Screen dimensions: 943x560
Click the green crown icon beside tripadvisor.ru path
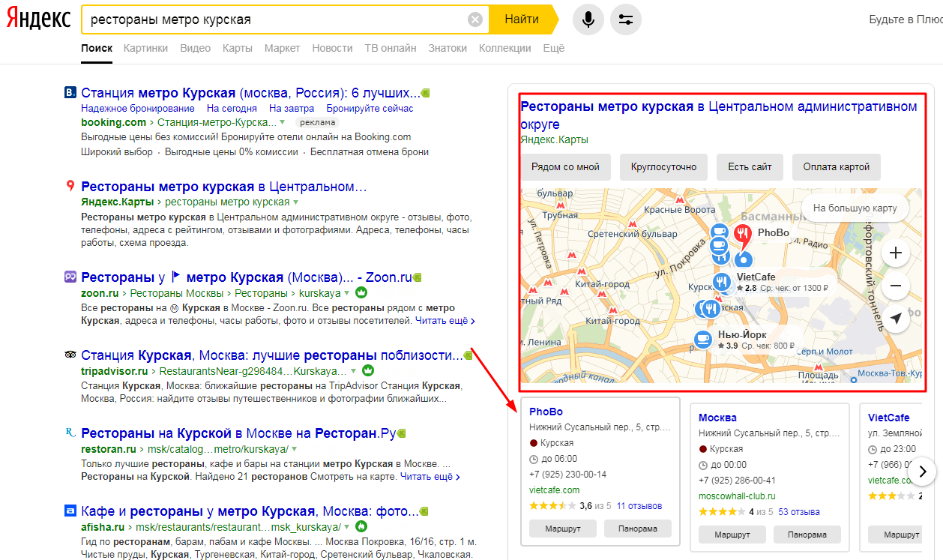368,370
